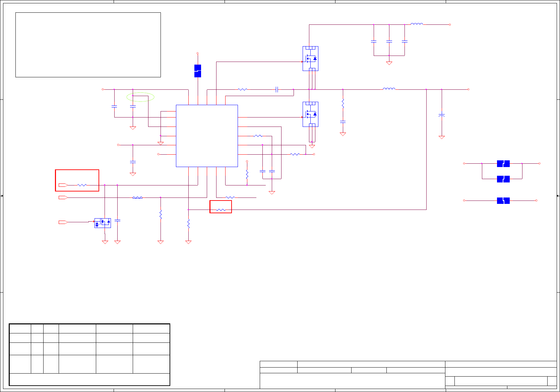Select the left capacitor of the pair right of IC
The height and width of the screenshot is (392, 560).
point(262,171)
